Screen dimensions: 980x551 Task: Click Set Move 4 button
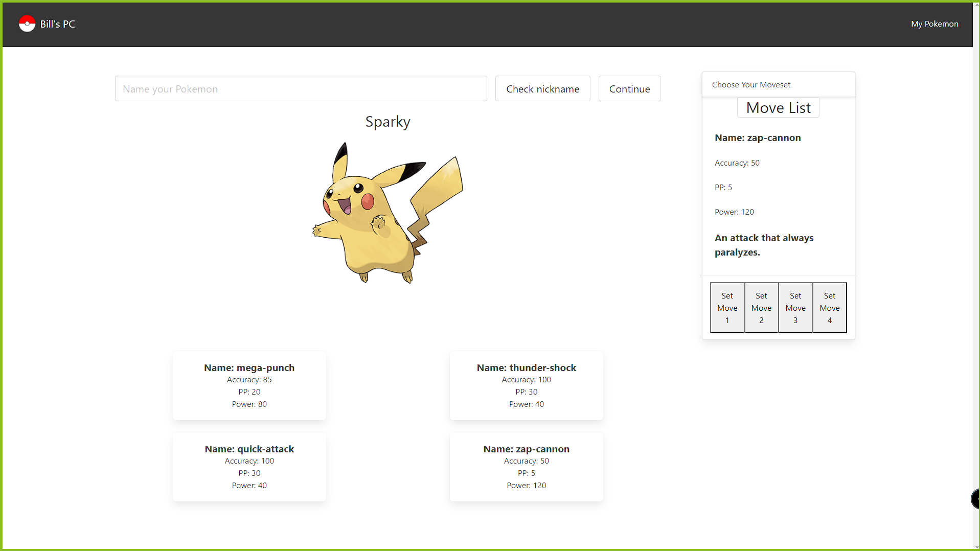(829, 307)
